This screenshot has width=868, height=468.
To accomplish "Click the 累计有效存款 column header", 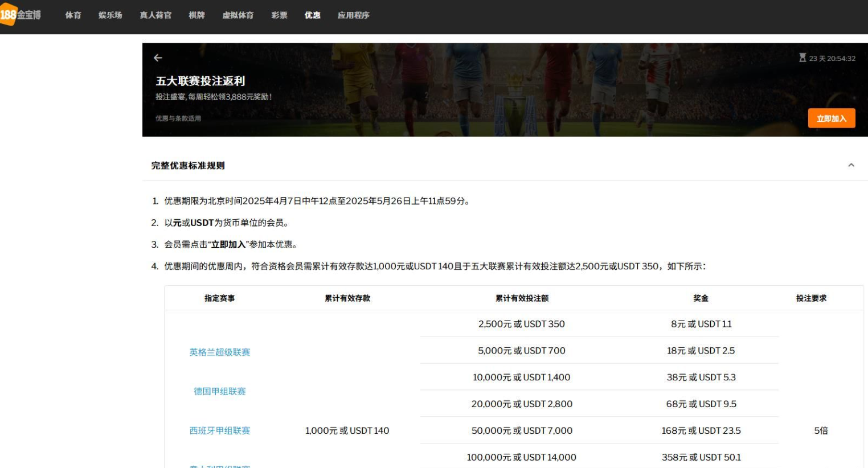I will pos(347,298).
